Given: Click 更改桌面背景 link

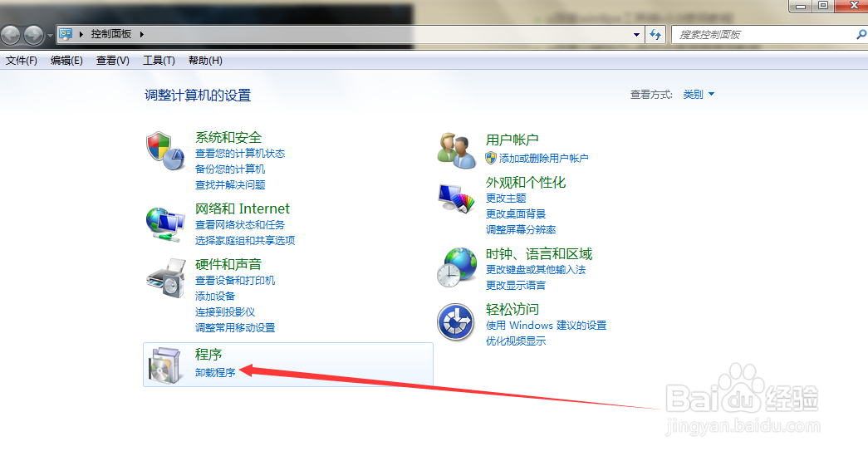Looking at the screenshot, I should tap(516, 213).
